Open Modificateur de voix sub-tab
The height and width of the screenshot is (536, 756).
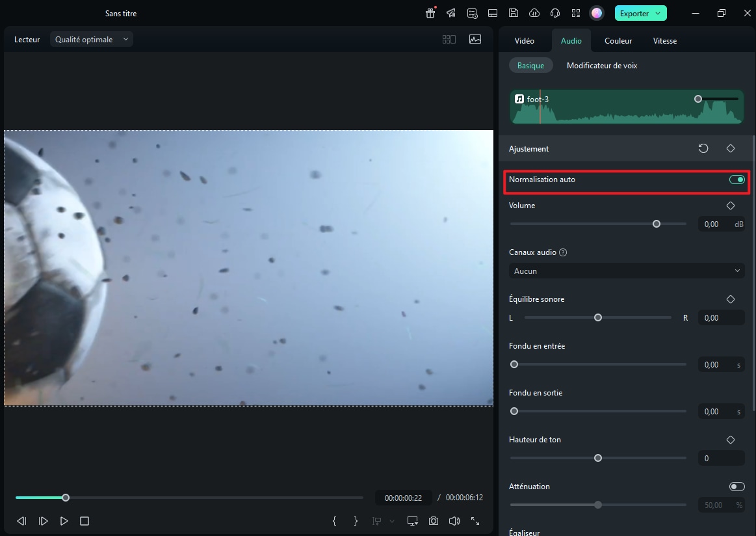click(602, 66)
